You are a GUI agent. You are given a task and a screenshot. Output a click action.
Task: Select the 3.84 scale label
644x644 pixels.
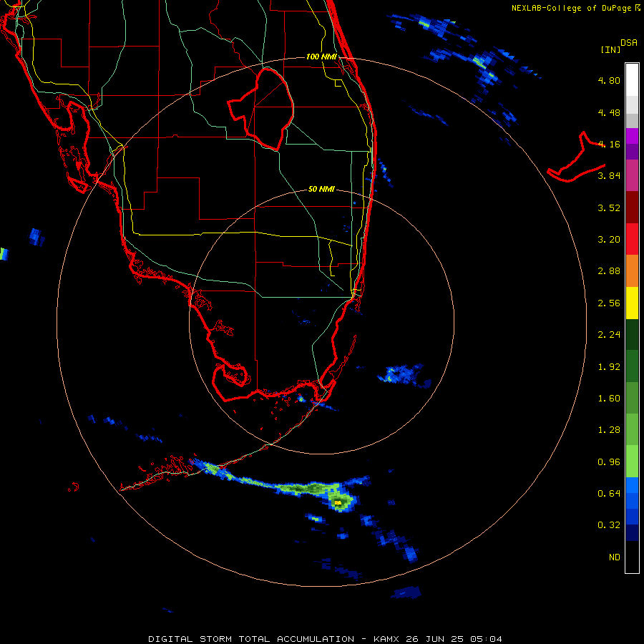pos(609,176)
